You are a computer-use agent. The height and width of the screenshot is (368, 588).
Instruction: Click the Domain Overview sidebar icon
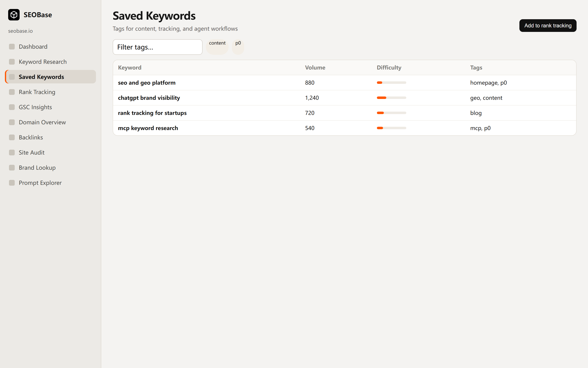pos(12,122)
